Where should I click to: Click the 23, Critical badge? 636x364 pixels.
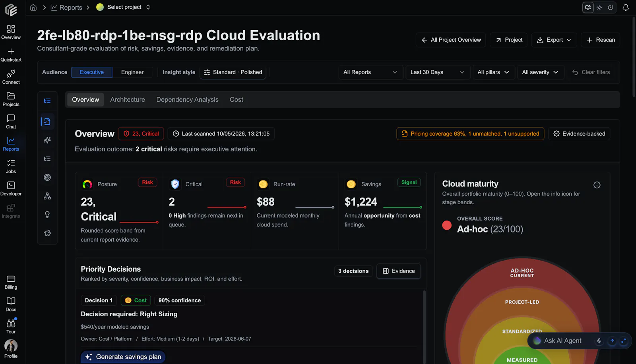pyautogui.click(x=141, y=134)
